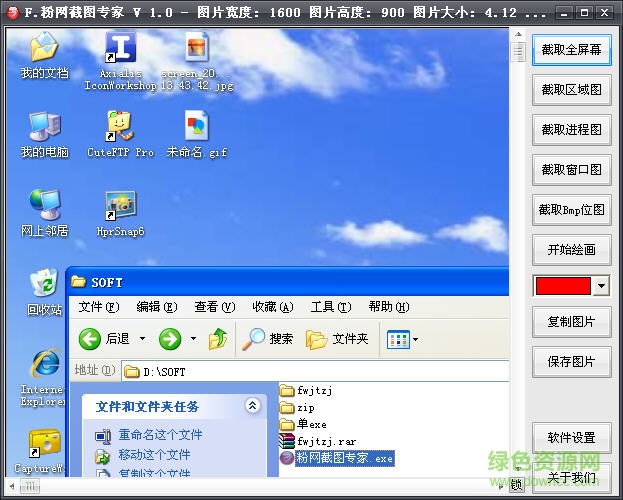Select the zip folder

pos(297,408)
